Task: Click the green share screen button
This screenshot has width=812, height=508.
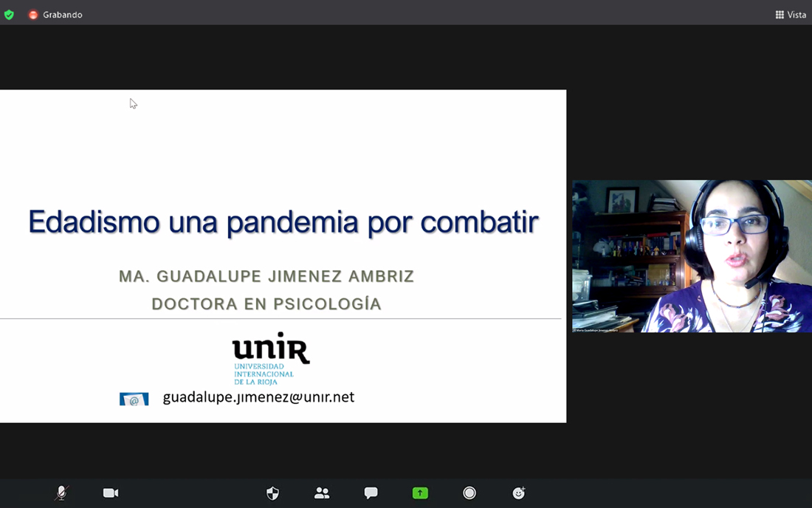Action: click(x=420, y=493)
